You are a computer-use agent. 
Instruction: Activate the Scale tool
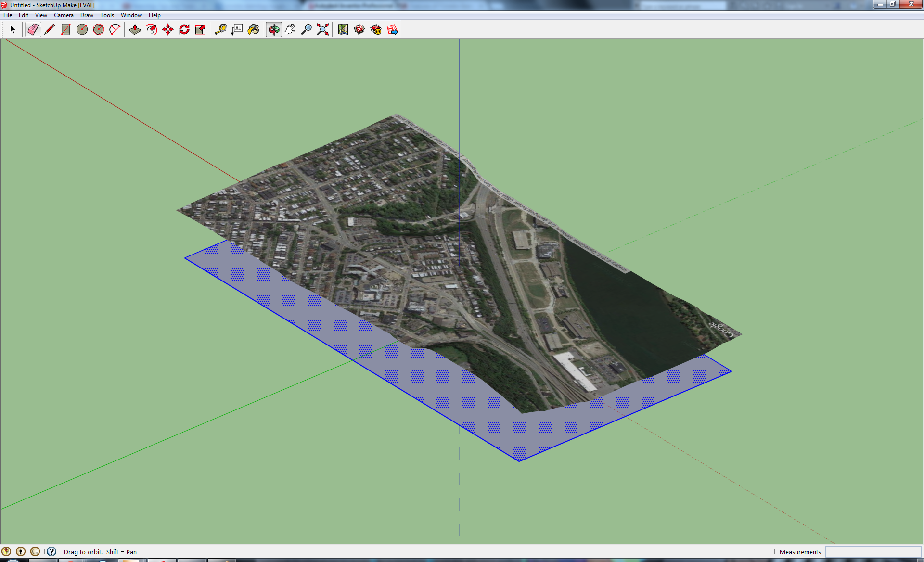(200, 29)
